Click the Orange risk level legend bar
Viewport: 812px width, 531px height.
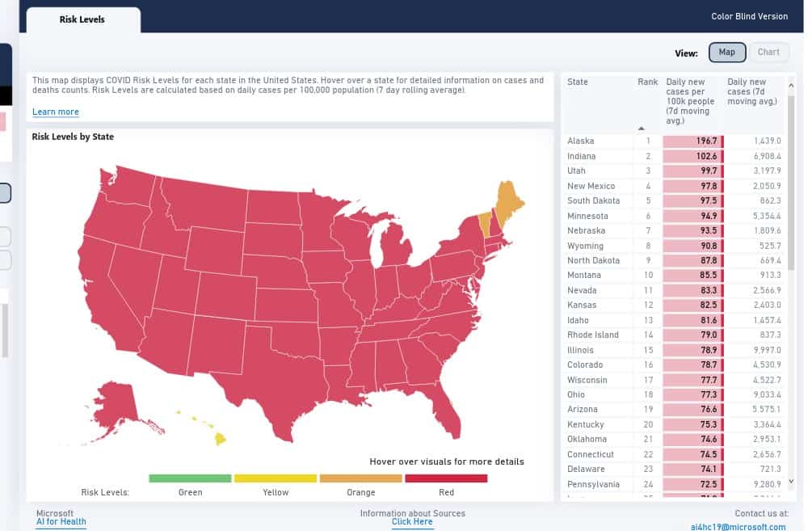(x=361, y=478)
